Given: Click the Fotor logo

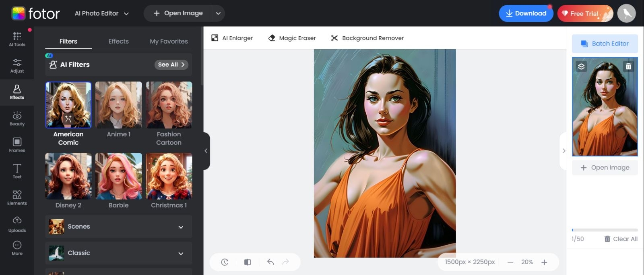Looking at the screenshot, I should 35,13.
